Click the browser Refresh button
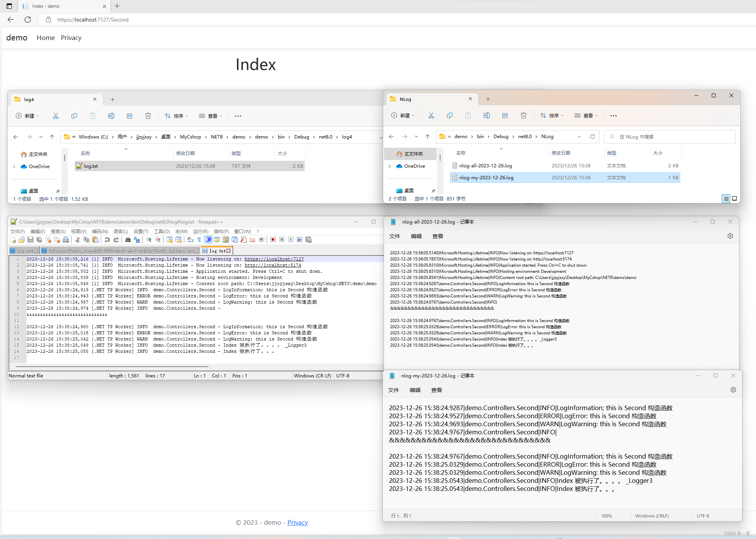This screenshot has height=539, width=756. [x=28, y=20]
